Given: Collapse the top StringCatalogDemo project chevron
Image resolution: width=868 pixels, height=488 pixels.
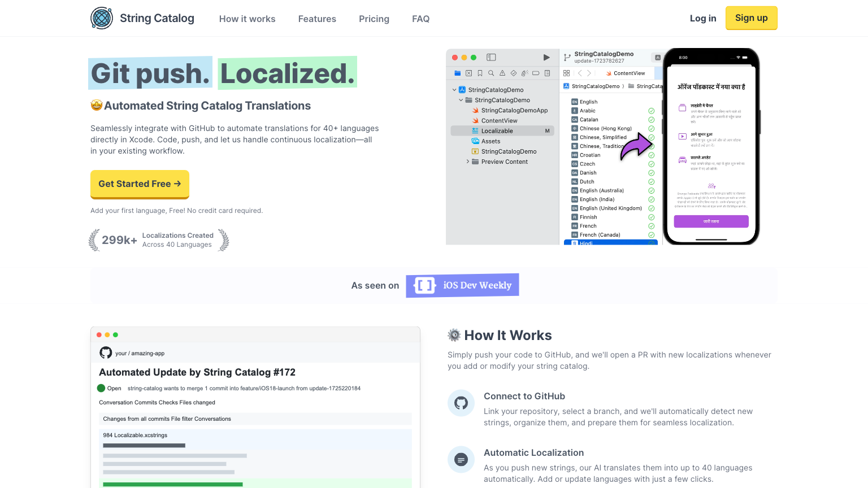Looking at the screenshot, I should tap(454, 90).
